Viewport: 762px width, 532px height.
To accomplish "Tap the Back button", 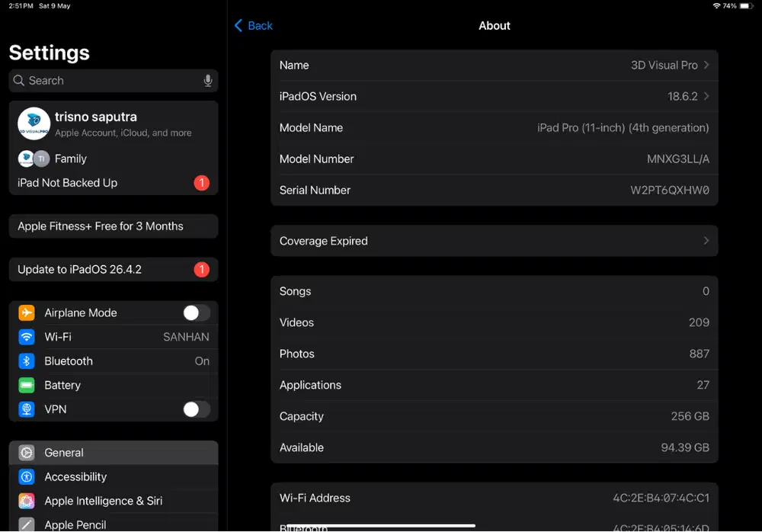I will (253, 26).
